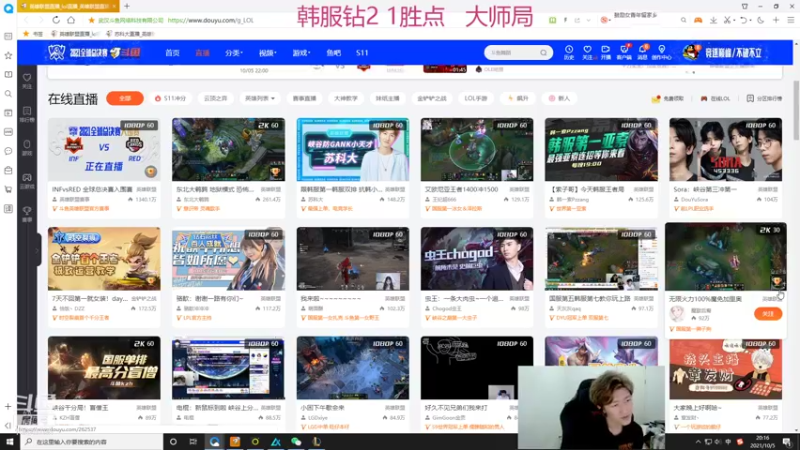Select the 全部 filter pill
This screenshot has width=800, height=450.
pyautogui.click(x=125, y=98)
